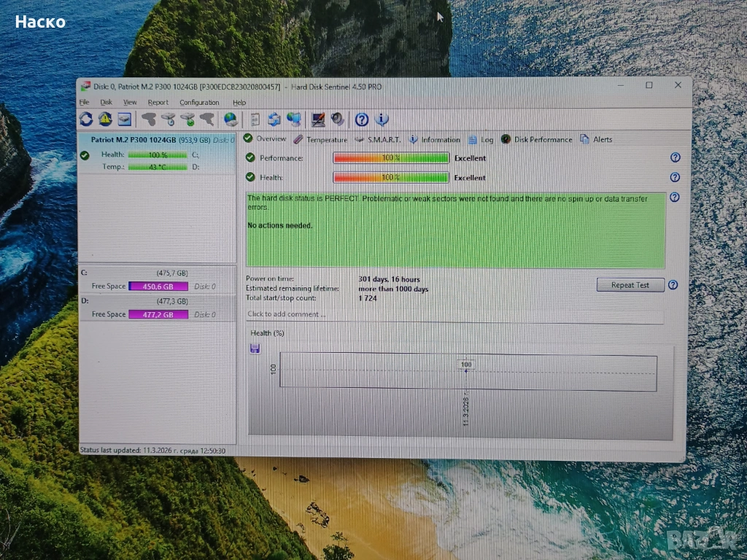
Task: Click the help icon next to Repeat Test
Action: tap(673, 285)
